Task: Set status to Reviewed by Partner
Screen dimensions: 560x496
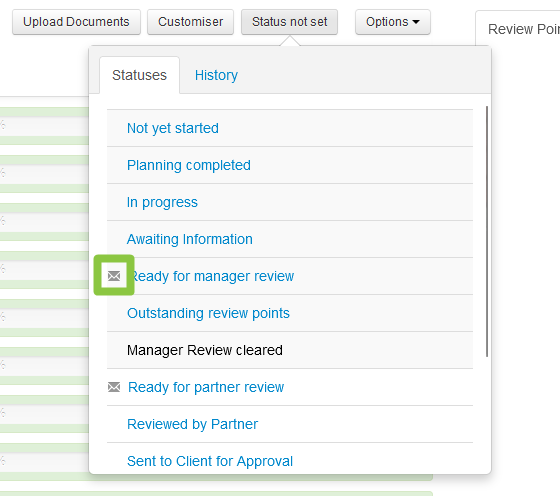Action: (x=192, y=424)
